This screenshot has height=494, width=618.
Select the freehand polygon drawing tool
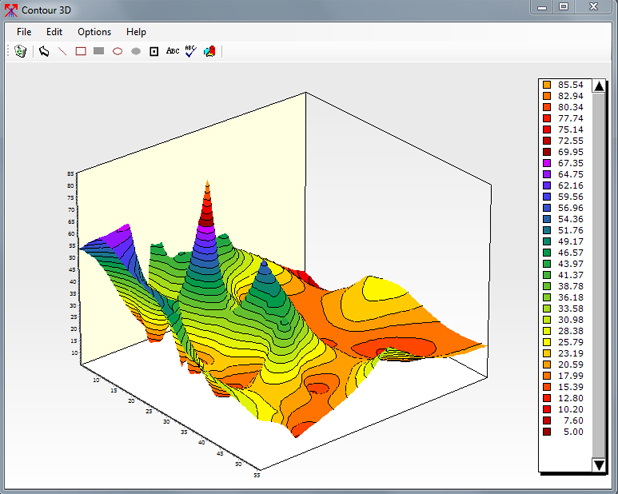click(x=44, y=51)
